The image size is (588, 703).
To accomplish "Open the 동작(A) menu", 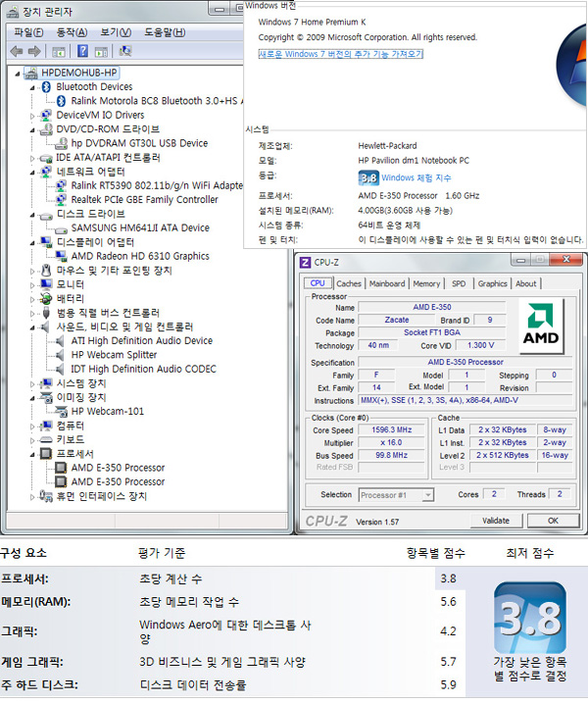I will click(x=72, y=32).
